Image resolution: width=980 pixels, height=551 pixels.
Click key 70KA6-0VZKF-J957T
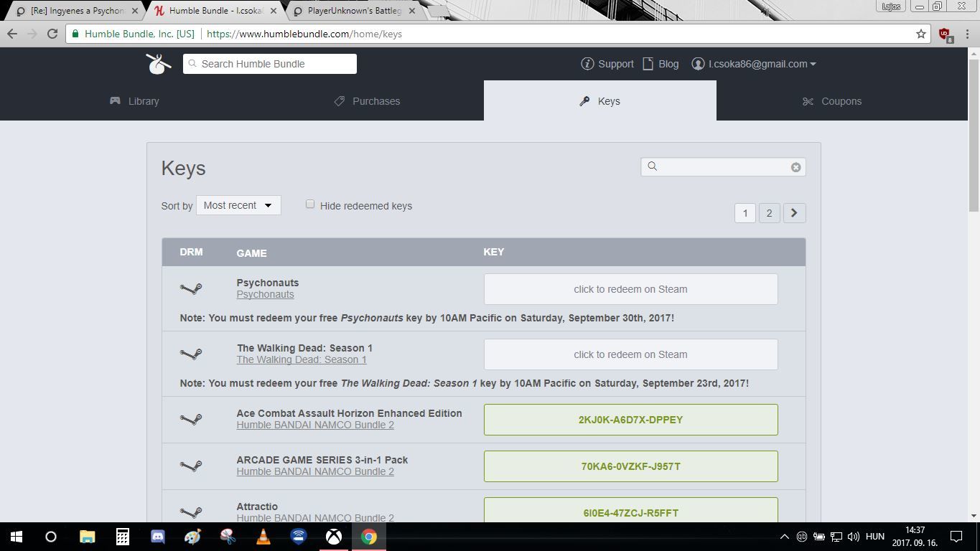click(x=630, y=466)
